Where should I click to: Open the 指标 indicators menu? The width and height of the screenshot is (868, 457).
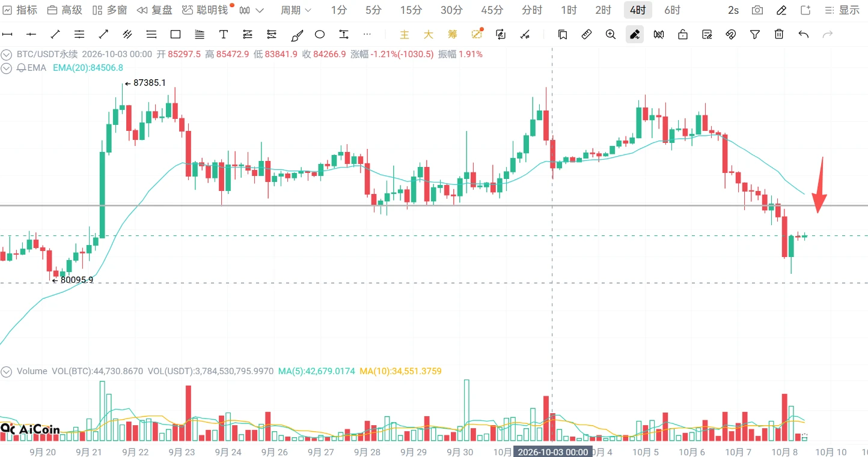point(20,10)
